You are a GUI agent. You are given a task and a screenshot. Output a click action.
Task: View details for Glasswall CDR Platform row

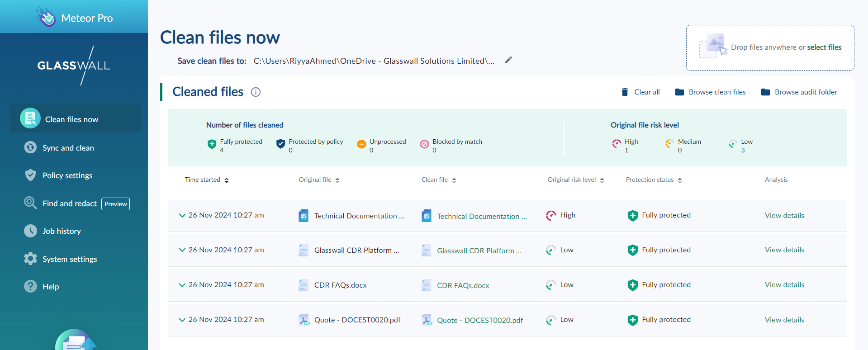point(784,250)
